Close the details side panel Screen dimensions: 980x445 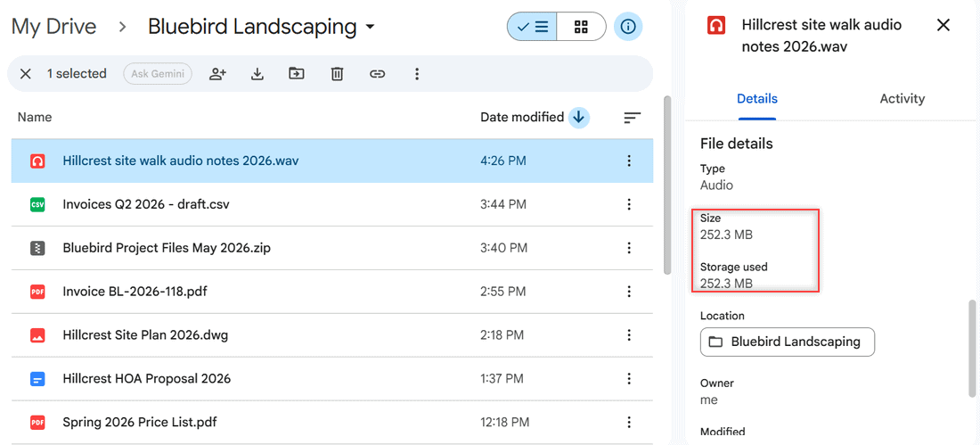(943, 25)
